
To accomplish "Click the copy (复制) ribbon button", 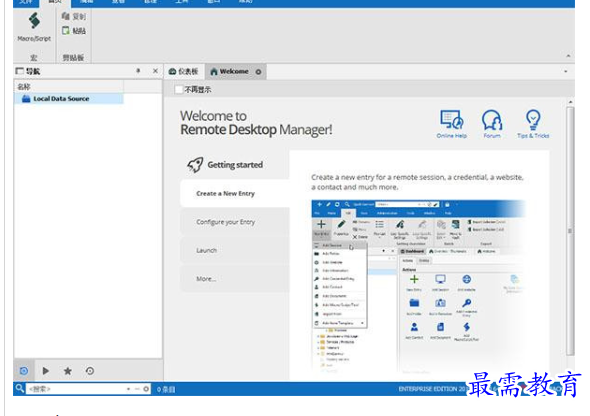I will coord(74,17).
